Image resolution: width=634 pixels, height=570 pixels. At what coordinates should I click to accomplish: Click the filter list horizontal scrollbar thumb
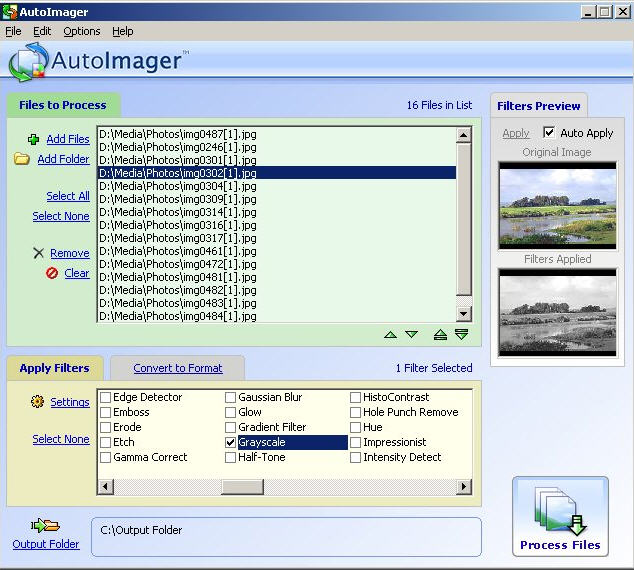(x=241, y=487)
